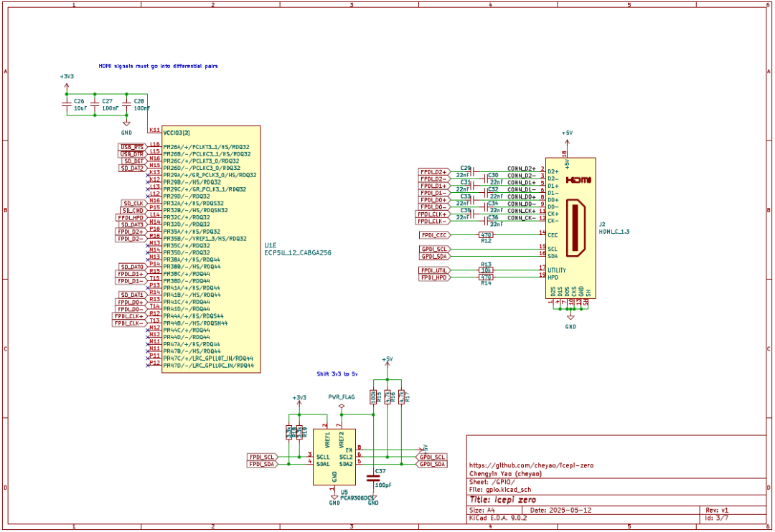Screen dimensions: 775x532
Task: Click the FPDL_SCL hierarchical label
Action: pyautogui.click(x=262, y=456)
